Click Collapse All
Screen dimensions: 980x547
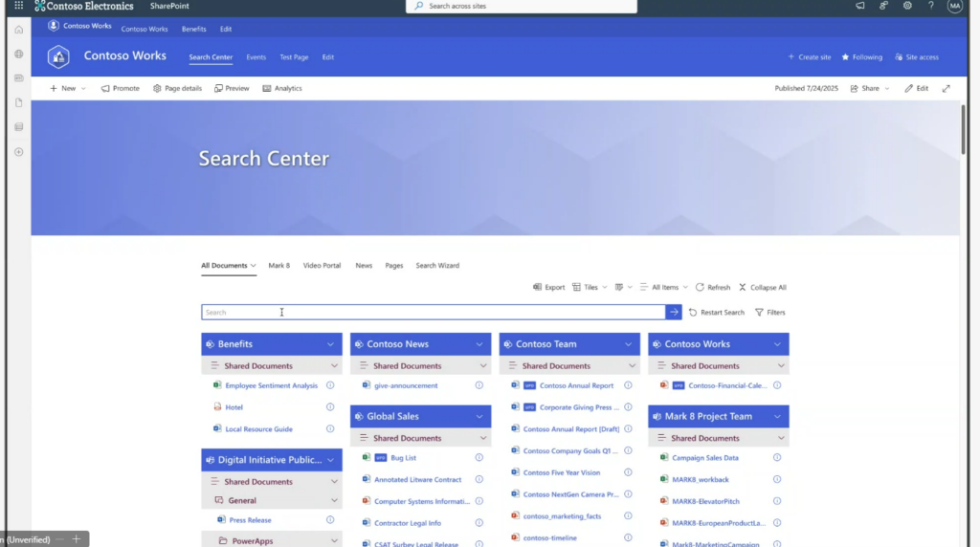coord(763,287)
